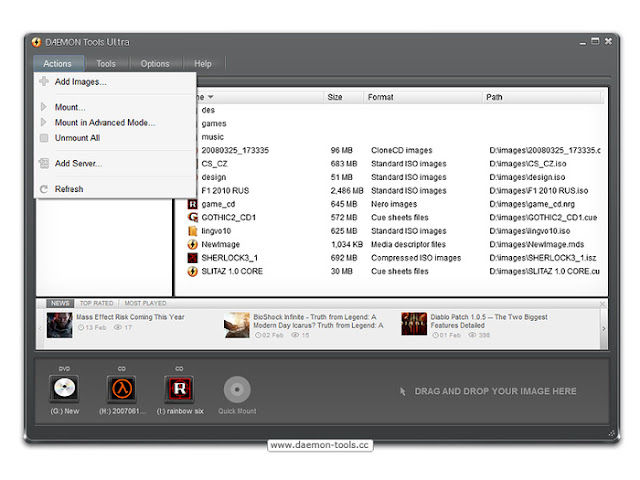Click the sort arrow on the Name column

[211, 97]
